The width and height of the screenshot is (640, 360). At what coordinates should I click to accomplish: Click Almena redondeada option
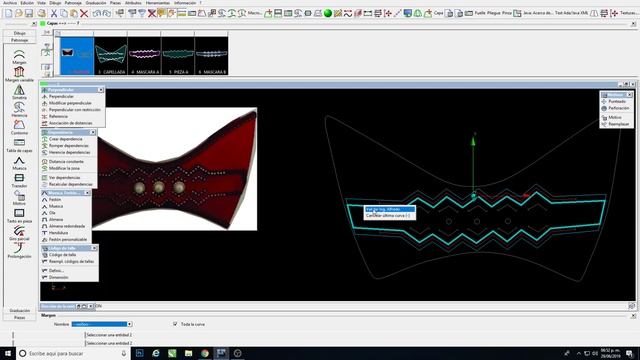coord(67,226)
